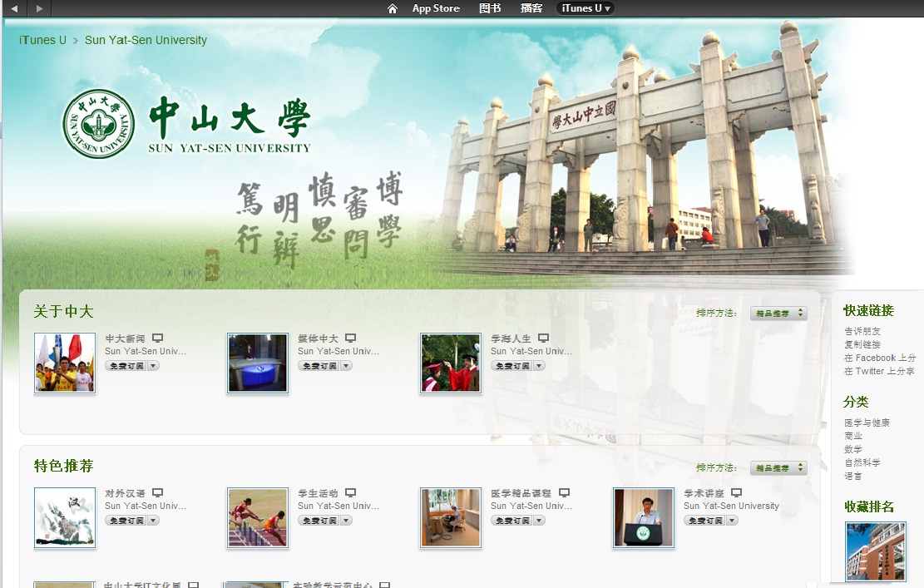Viewport: 924px width, 588px height.
Task: Open the 对外汉语 ink painting thumbnail
Action: [x=65, y=517]
